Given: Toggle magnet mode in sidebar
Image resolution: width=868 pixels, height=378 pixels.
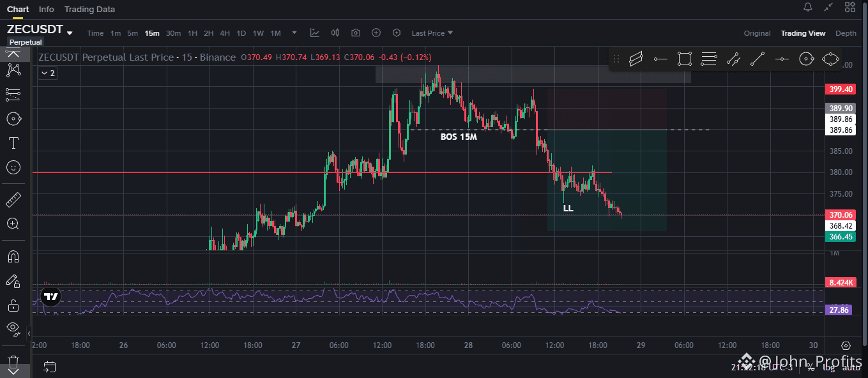Looking at the screenshot, I should coord(13,257).
